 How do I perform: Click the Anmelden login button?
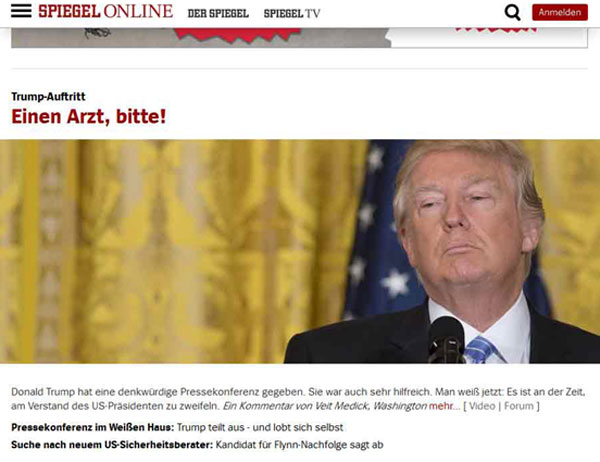(560, 12)
